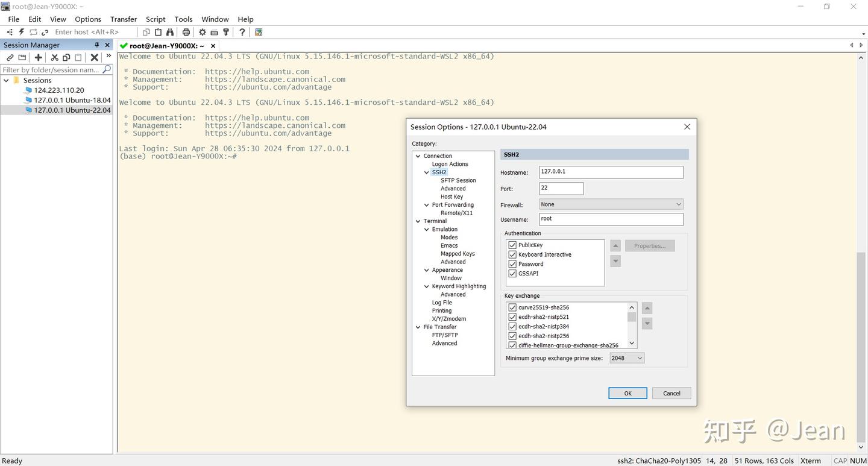
Task: Disable the curve25519-sha256 key exchange checkbox
Action: click(x=512, y=307)
